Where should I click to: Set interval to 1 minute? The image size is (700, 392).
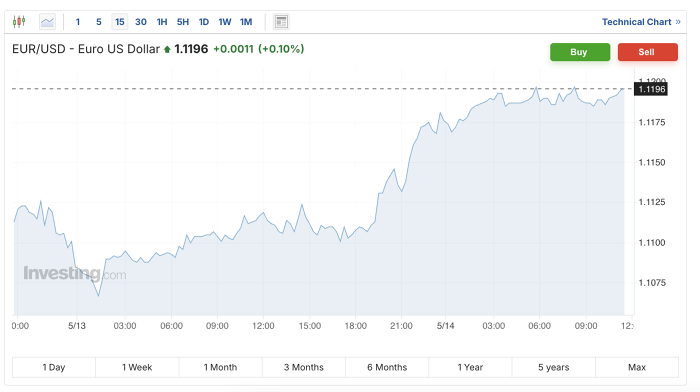(x=78, y=22)
